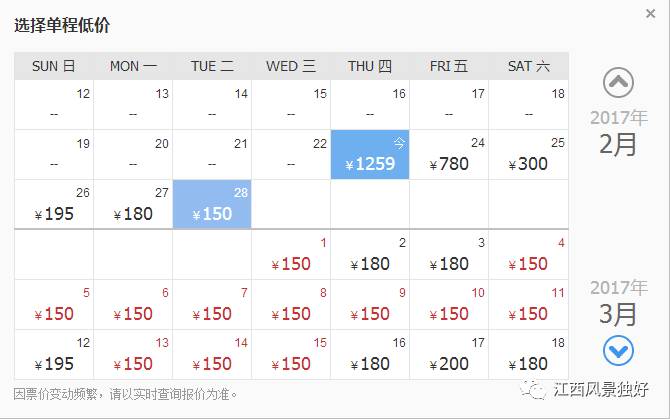The height and width of the screenshot is (419, 670).
Task: Pick February 25 fare ¥300
Action: [x=528, y=155]
